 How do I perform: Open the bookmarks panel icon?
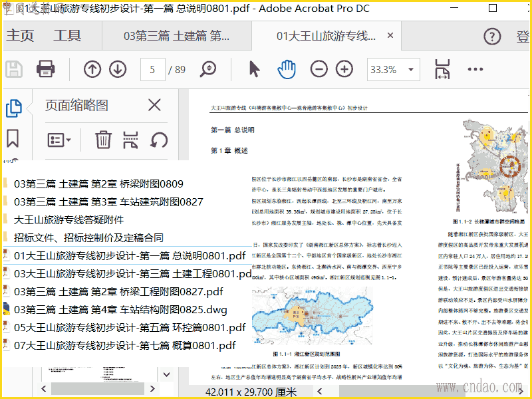point(13,138)
